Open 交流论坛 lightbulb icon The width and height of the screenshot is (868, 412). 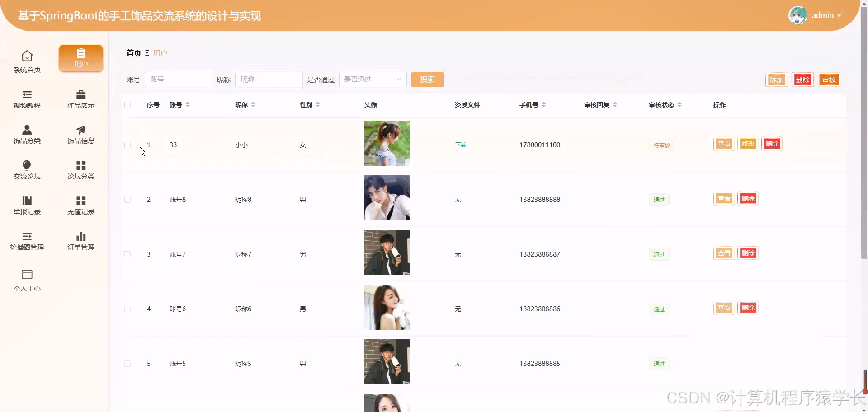[x=27, y=165]
